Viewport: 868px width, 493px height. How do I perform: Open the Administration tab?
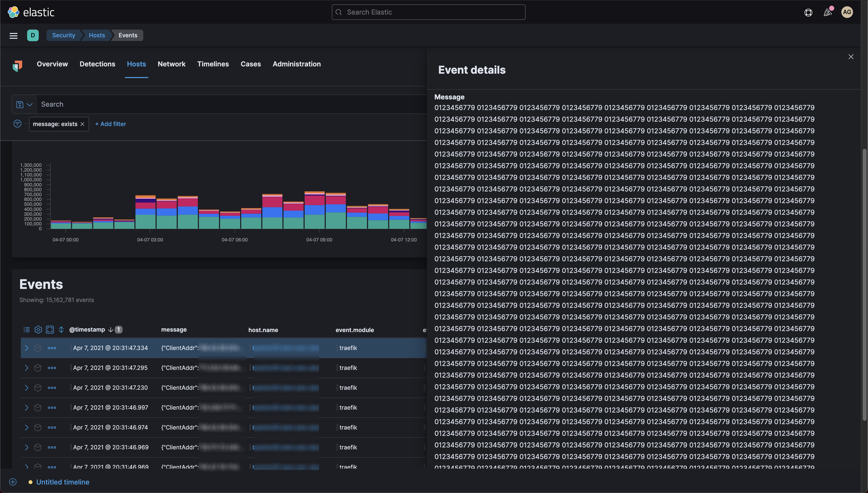pyautogui.click(x=297, y=64)
